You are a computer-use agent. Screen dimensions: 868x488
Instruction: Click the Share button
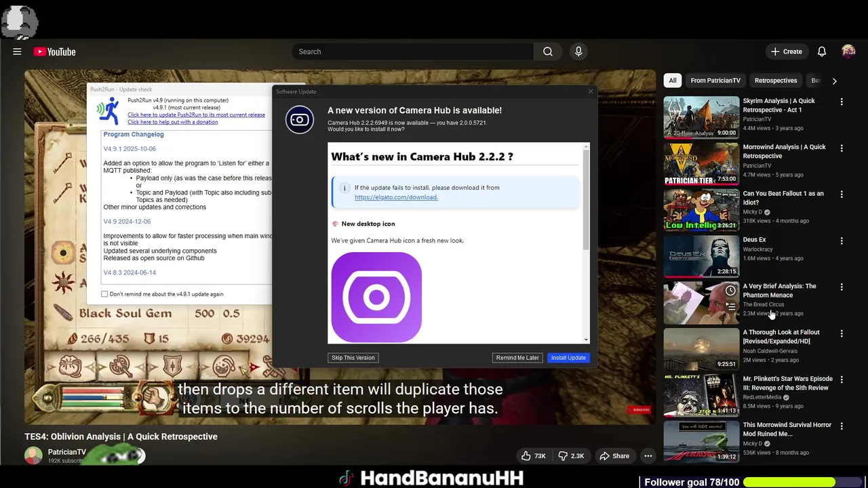click(614, 456)
